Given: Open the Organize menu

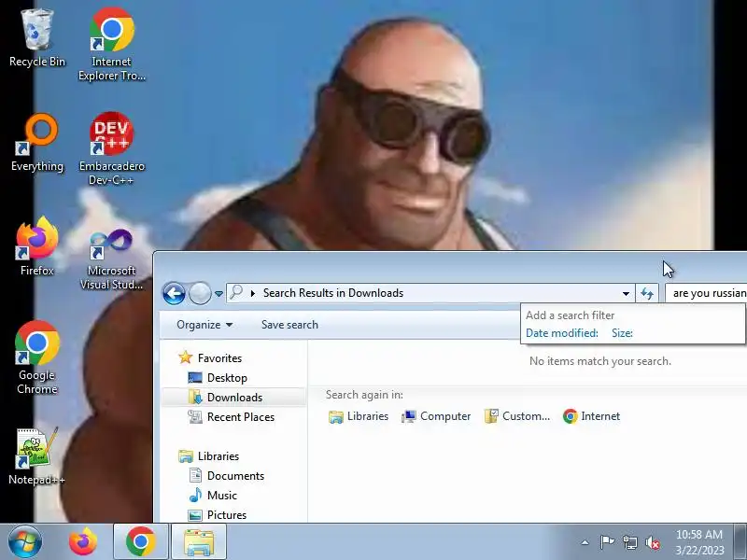Looking at the screenshot, I should coord(204,325).
